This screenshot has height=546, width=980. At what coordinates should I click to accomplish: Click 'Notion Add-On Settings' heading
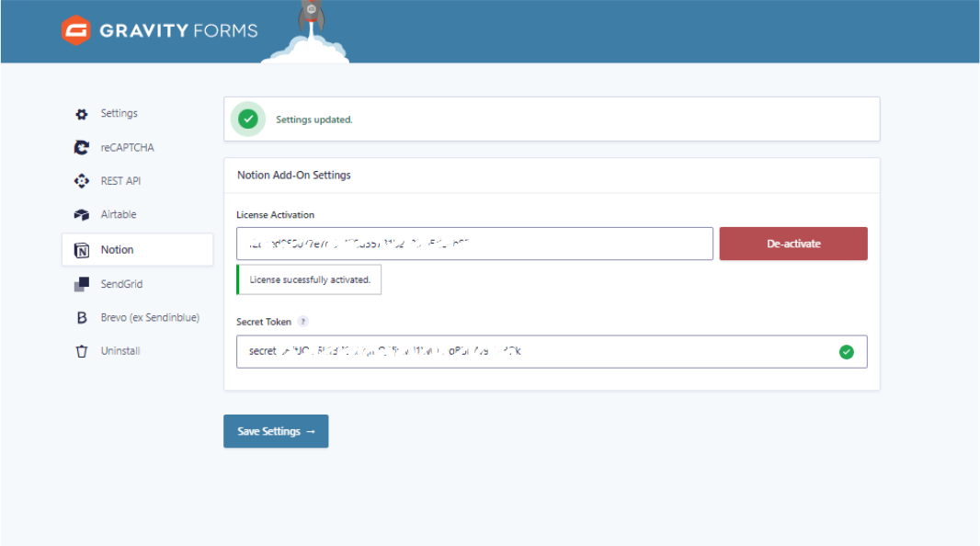294,176
